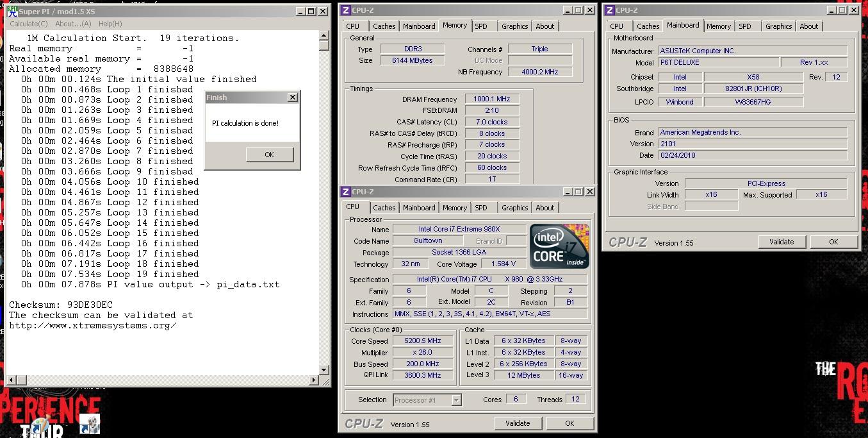Click the CAS# Latency value 7.0 clocks
The width and height of the screenshot is (868, 438).
493,122
